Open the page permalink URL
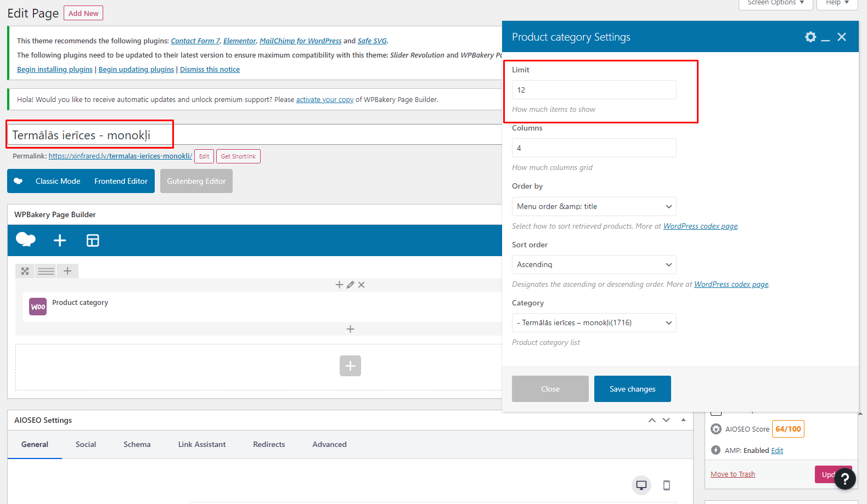The image size is (867, 504). pos(120,156)
